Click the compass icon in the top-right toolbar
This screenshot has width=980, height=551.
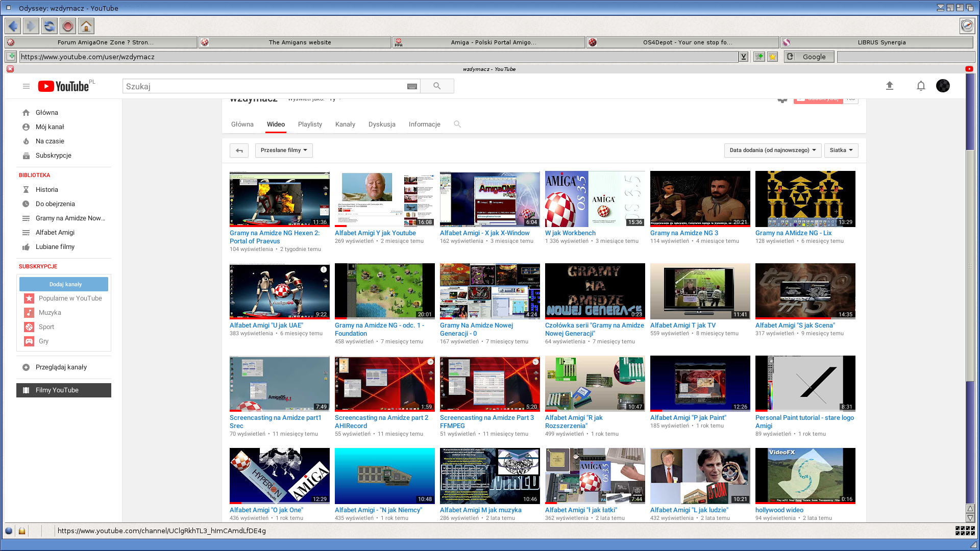967,26
